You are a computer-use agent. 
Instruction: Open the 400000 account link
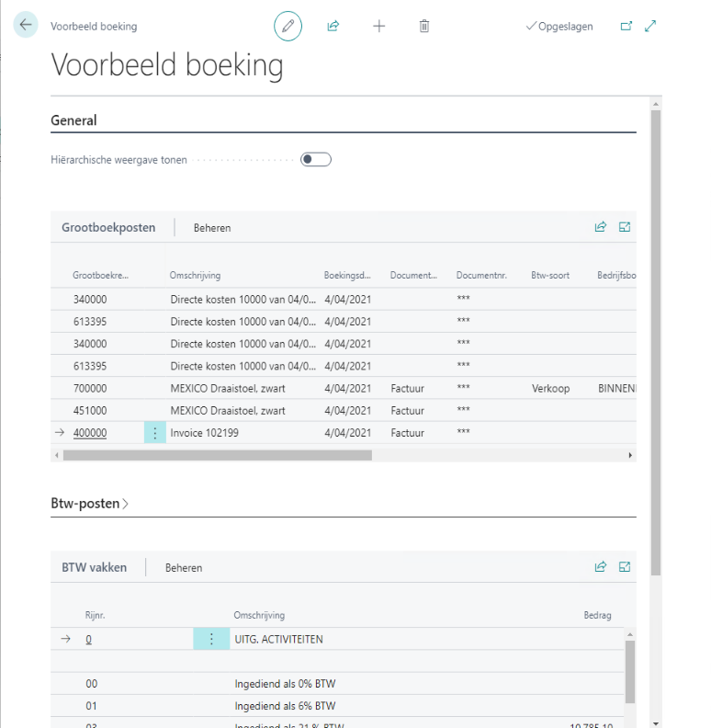point(90,433)
